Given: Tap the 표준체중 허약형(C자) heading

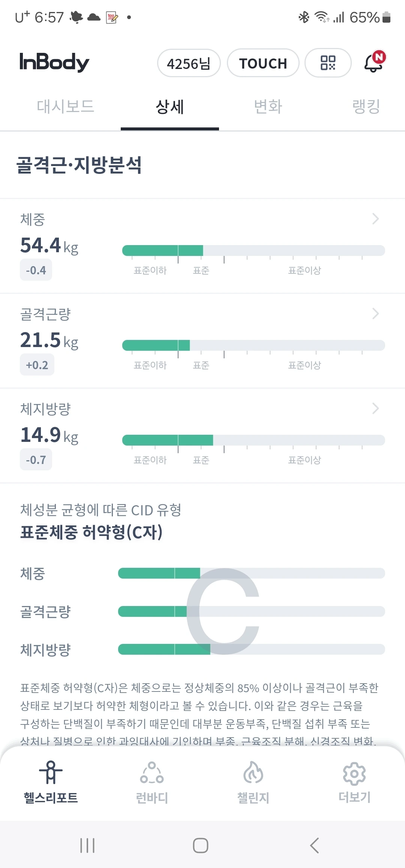Looking at the screenshot, I should [91, 532].
